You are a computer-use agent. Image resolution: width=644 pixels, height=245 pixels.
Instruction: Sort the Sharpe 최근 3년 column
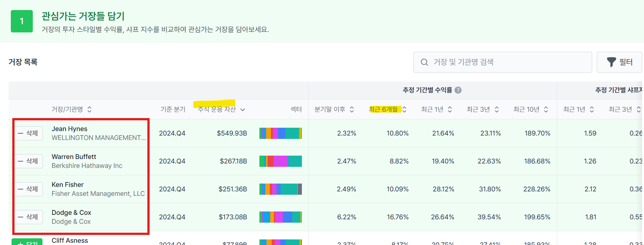(639, 109)
